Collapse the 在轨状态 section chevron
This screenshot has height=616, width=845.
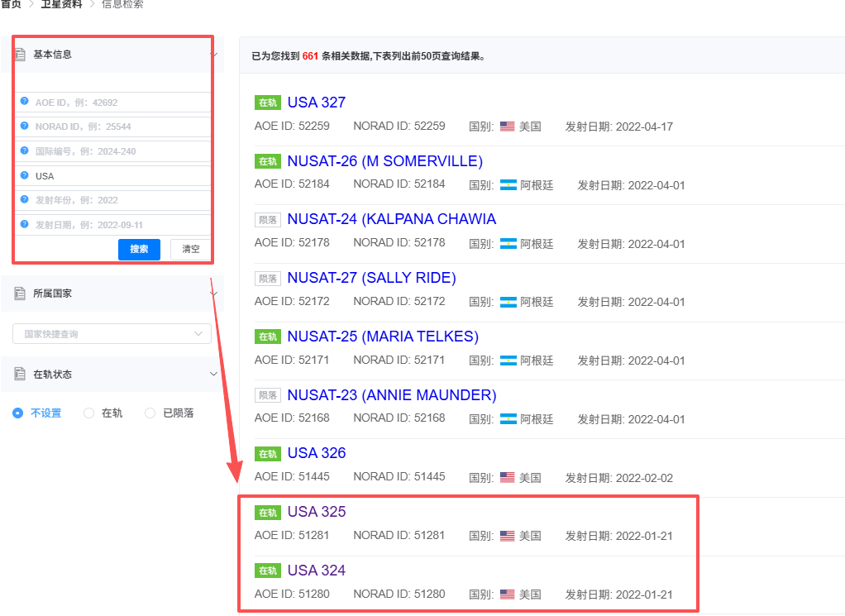pyautogui.click(x=214, y=375)
